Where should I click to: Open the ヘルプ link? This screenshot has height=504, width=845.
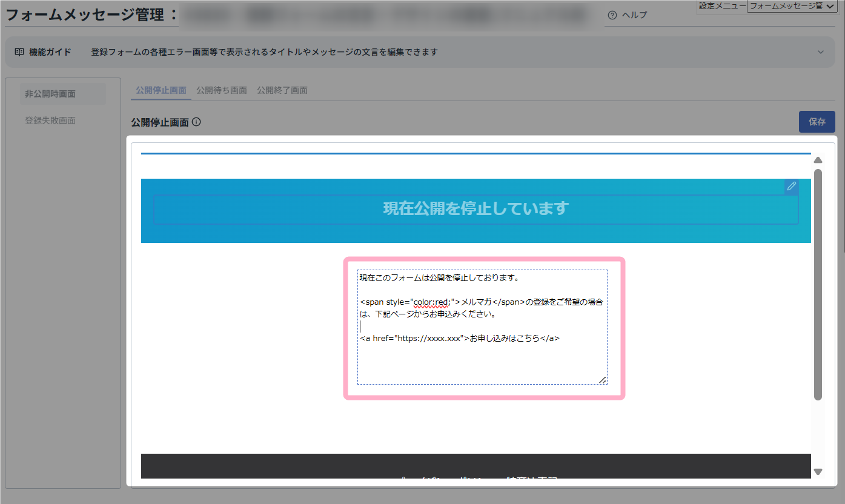tap(634, 15)
